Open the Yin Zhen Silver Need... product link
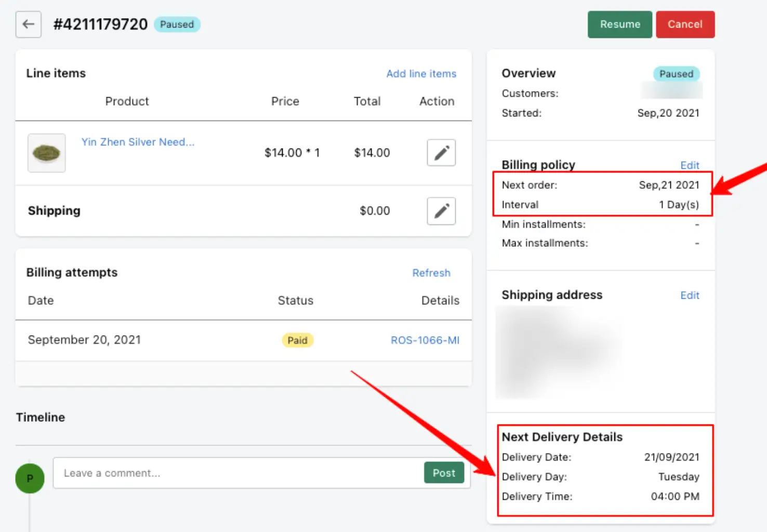Image resolution: width=767 pixels, height=532 pixels. pos(138,142)
